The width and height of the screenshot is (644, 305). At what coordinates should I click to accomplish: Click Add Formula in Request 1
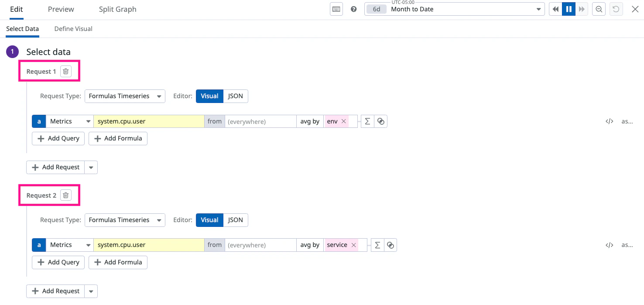[118, 138]
